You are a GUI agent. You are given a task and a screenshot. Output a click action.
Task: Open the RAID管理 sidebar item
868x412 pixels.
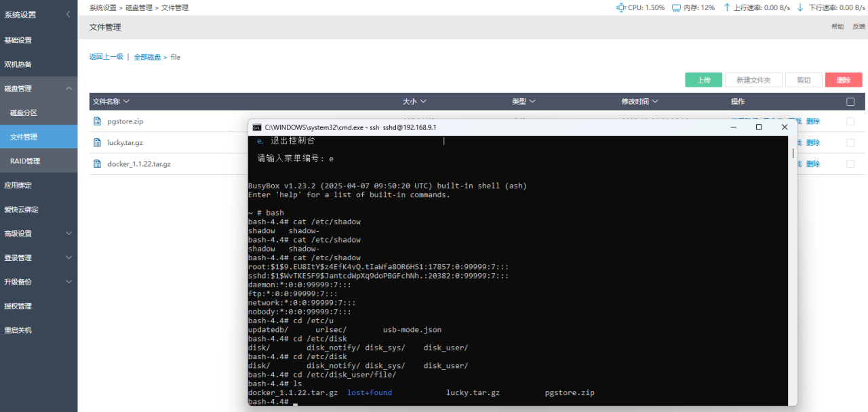tap(25, 161)
